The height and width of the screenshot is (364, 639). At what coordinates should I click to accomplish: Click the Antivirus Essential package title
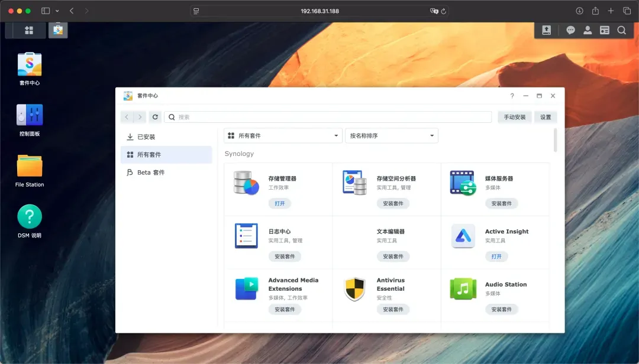(x=390, y=284)
